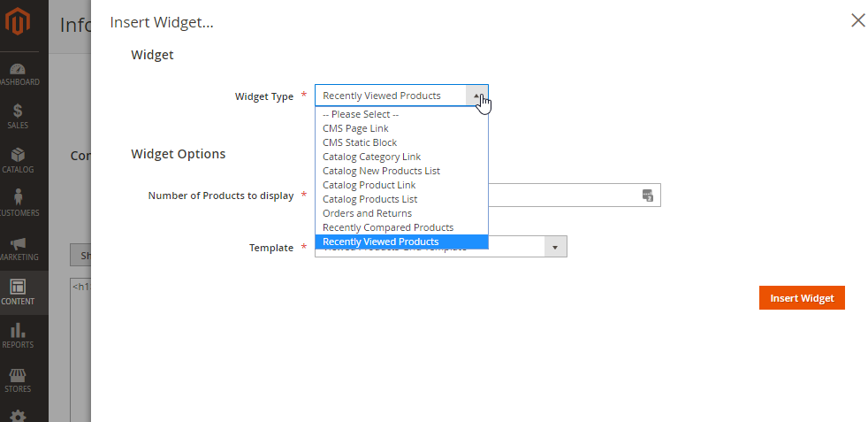Open the Catalog box icon
Screen dimensions: 868x422
(18, 155)
